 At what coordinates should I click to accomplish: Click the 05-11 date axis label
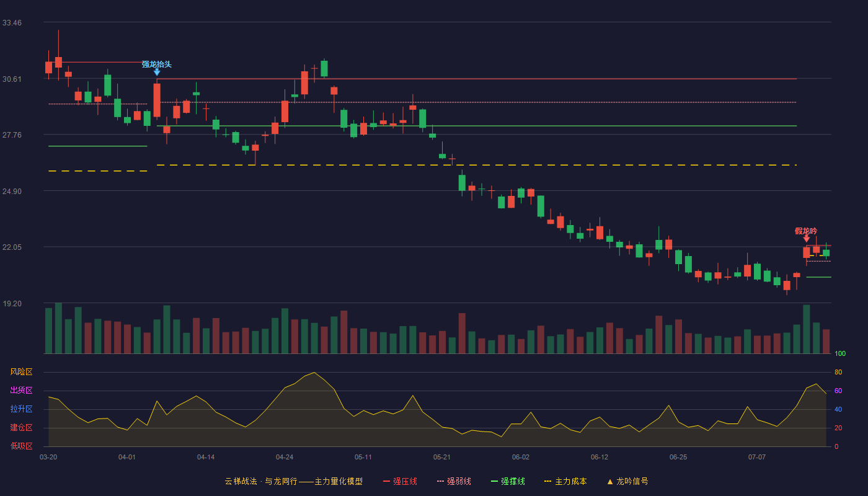(x=363, y=457)
